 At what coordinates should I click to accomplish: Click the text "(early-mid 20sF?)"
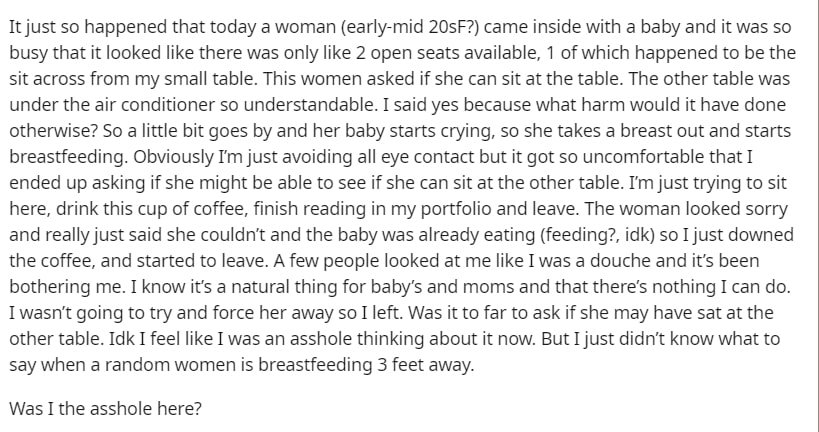click(410, 27)
